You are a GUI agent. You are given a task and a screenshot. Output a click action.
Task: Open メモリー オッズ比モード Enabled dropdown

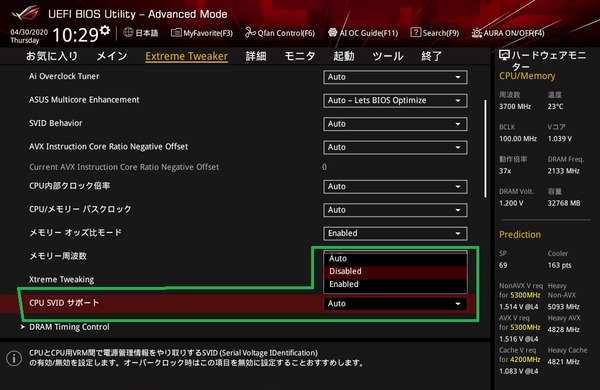click(x=395, y=233)
